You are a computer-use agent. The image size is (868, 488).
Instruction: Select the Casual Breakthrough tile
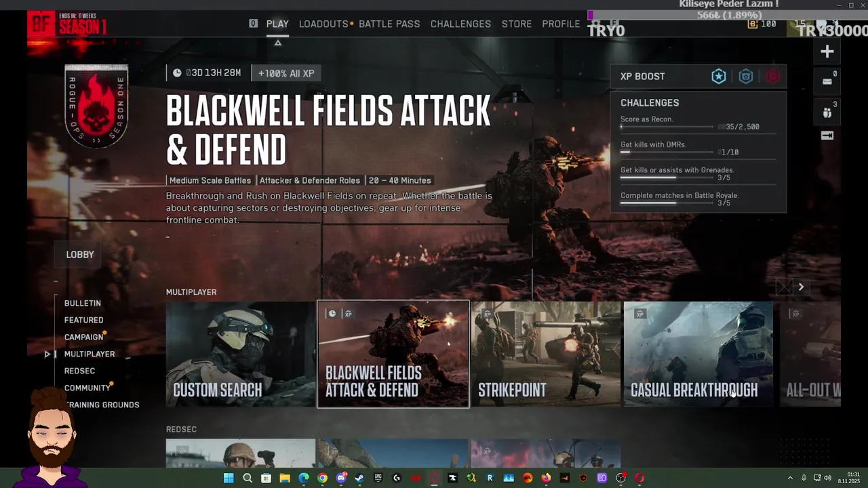pyautogui.click(x=698, y=354)
